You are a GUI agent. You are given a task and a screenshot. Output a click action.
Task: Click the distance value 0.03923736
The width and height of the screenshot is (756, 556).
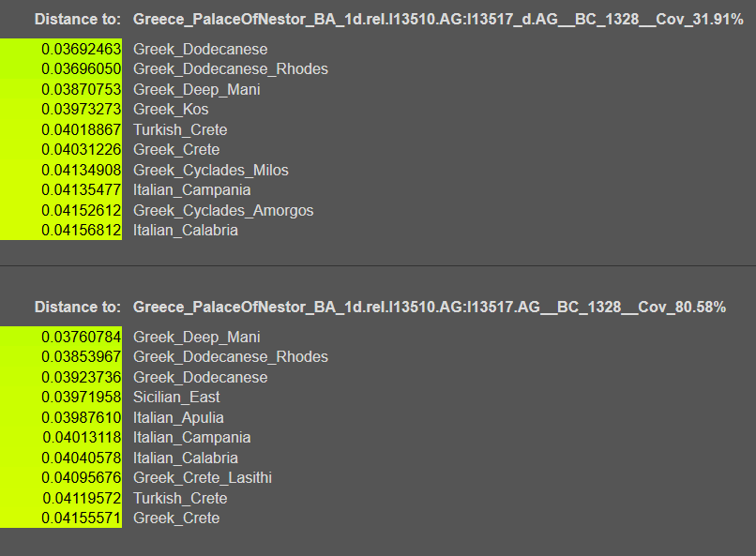click(x=81, y=378)
